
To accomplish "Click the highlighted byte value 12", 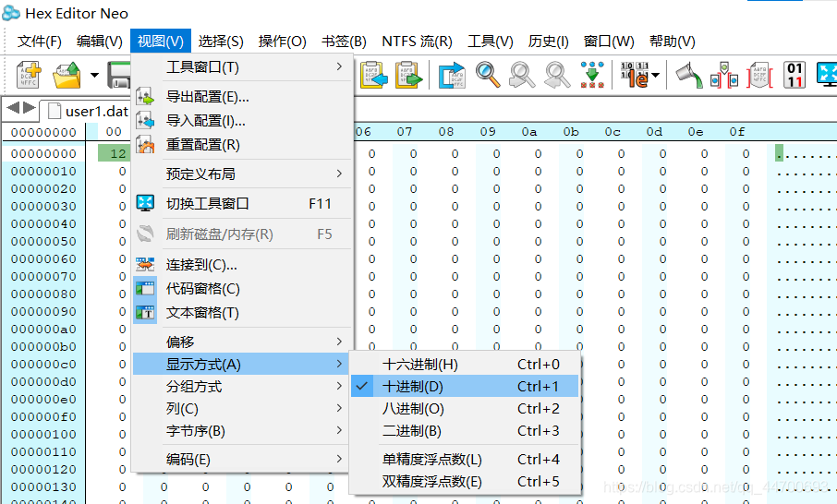I will pyautogui.click(x=114, y=153).
